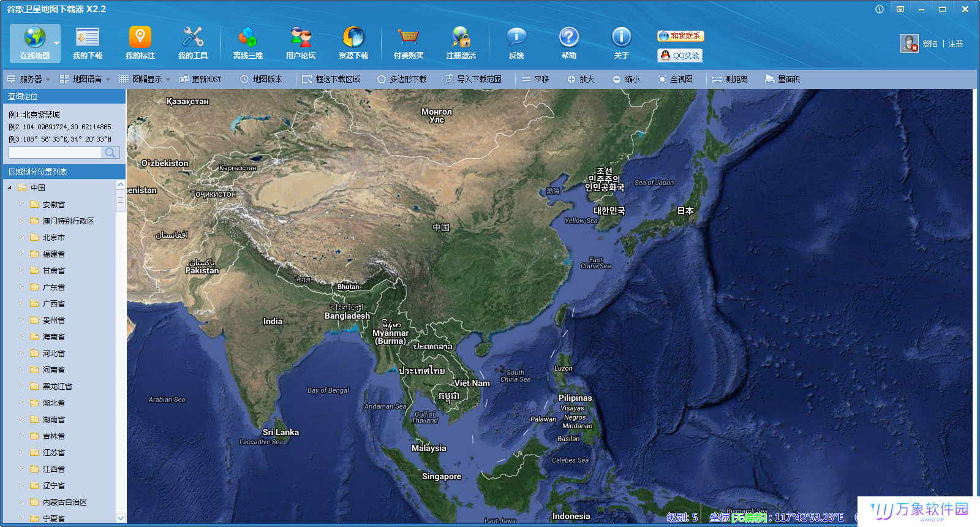Select 测距离 measure distance tool
This screenshot has height=527, width=980.
(x=730, y=79)
